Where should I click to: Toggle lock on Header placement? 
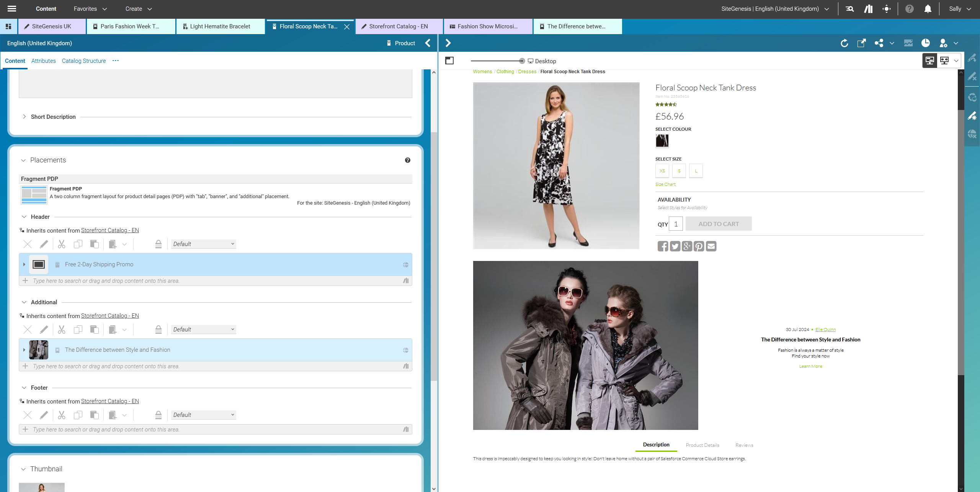[x=158, y=244]
